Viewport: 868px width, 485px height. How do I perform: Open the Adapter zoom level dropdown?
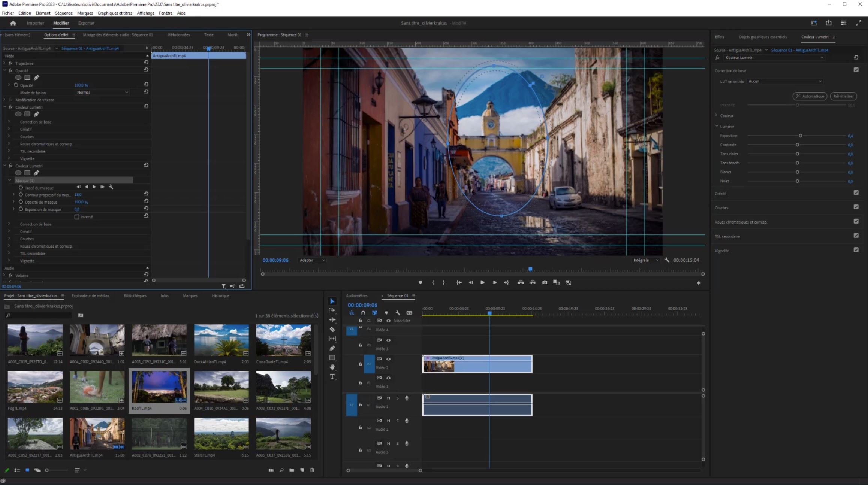312,260
